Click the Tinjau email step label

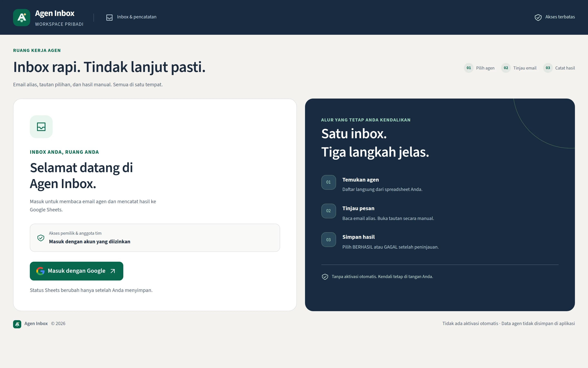[525, 68]
